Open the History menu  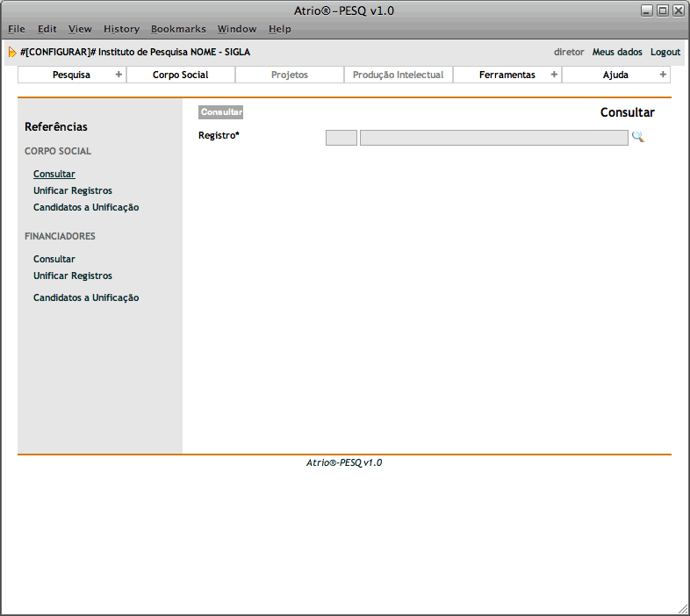tap(121, 29)
